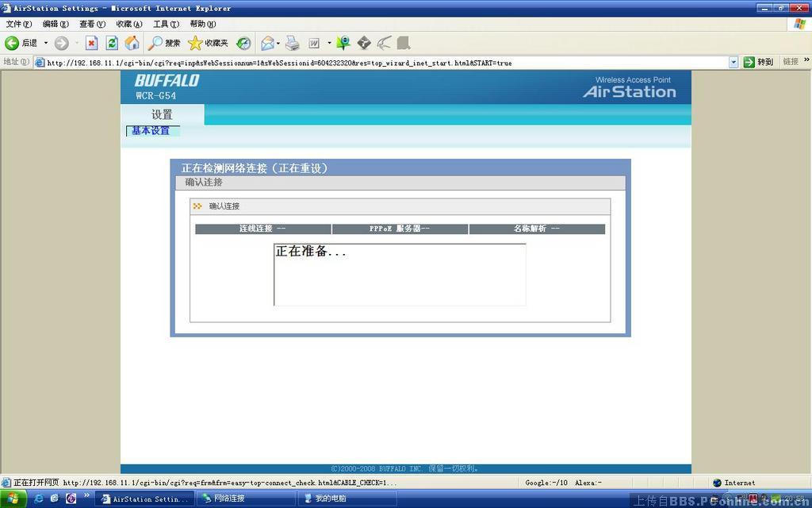Image resolution: width=812 pixels, height=508 pixels.
Task: Open the Search (搜索) pane
Action: [x=165, y=43]
